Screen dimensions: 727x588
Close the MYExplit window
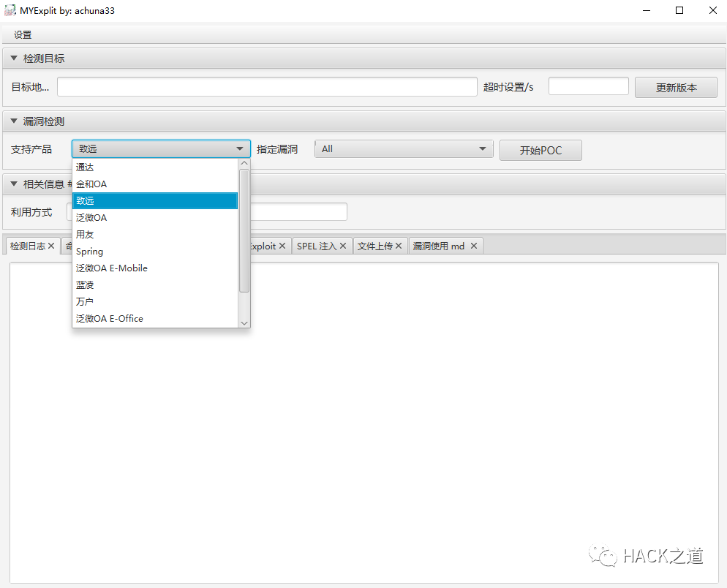pyautogui.click(x=712, y=10)
